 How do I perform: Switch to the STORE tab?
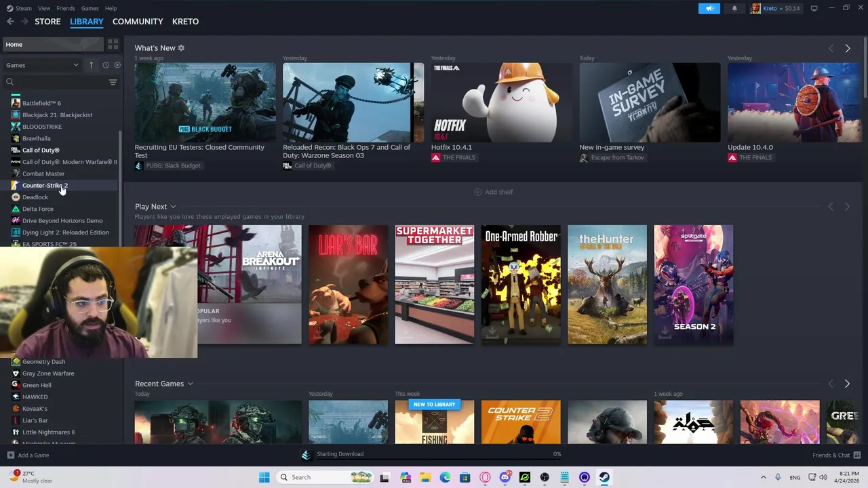[47, 22]
